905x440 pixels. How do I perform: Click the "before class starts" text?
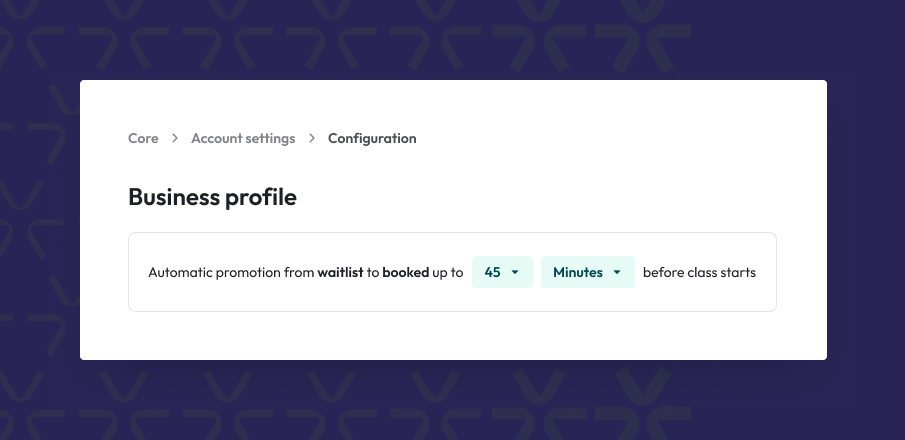tap(699, 273)
